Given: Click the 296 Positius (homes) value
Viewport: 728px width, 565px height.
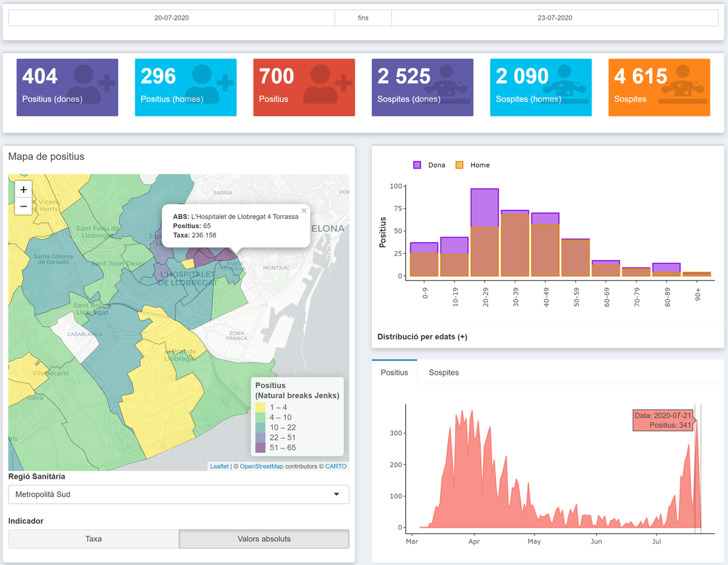Looking at the screenshot, I should (x=158, y=76).
